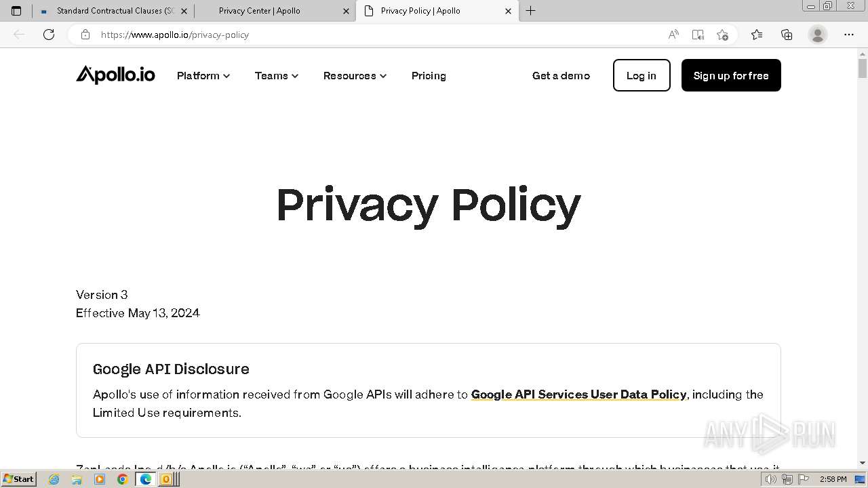Enter Immersive Reader icon

coord(698,35)
